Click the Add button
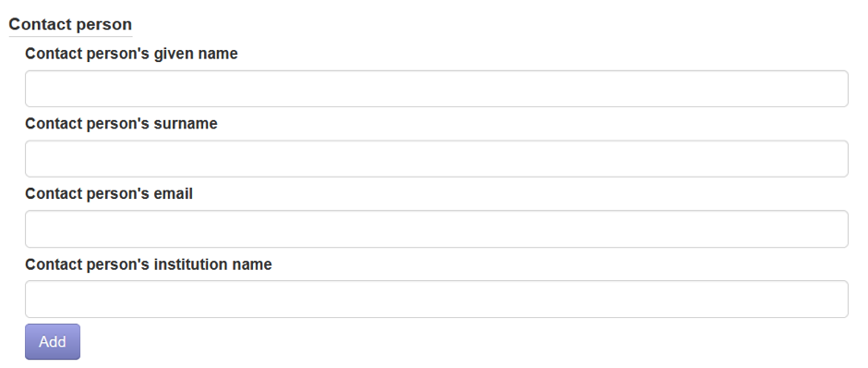868x368 pixels. (x=53, y=342)
